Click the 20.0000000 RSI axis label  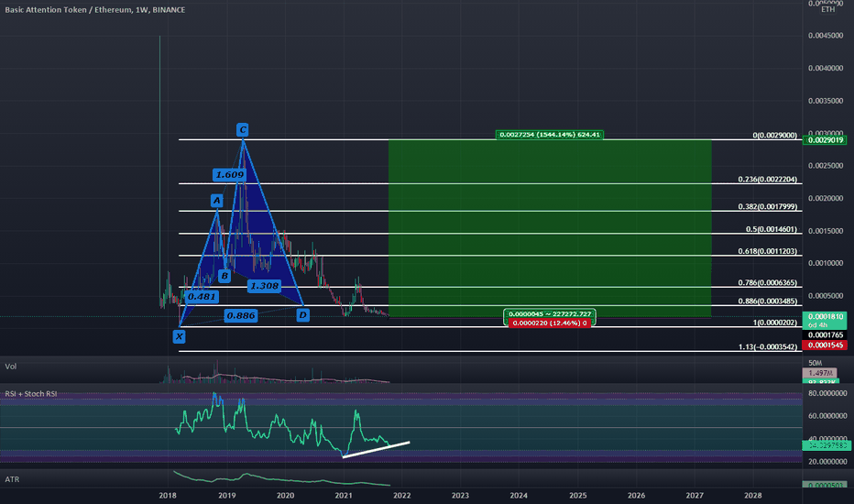coord(827,462)
